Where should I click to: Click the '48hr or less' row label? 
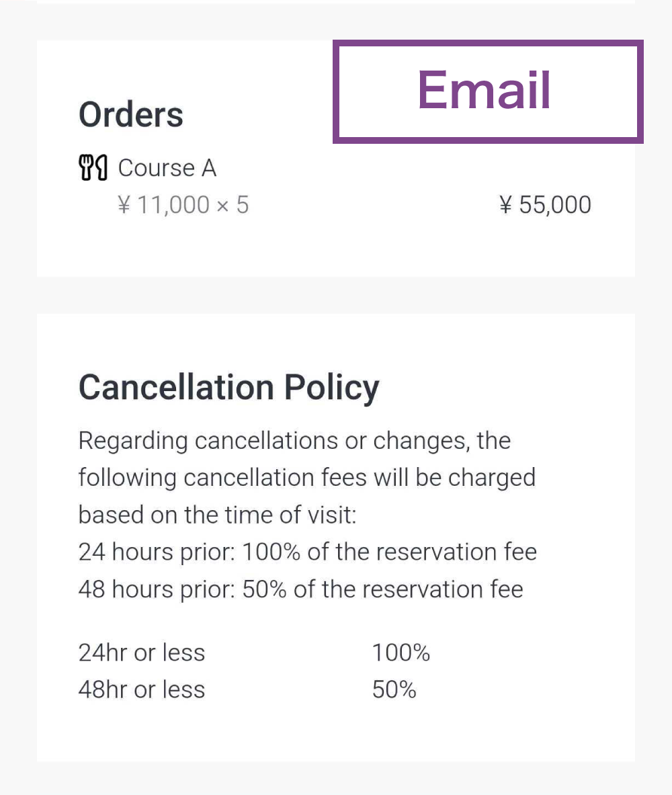(x=142, y=689)
